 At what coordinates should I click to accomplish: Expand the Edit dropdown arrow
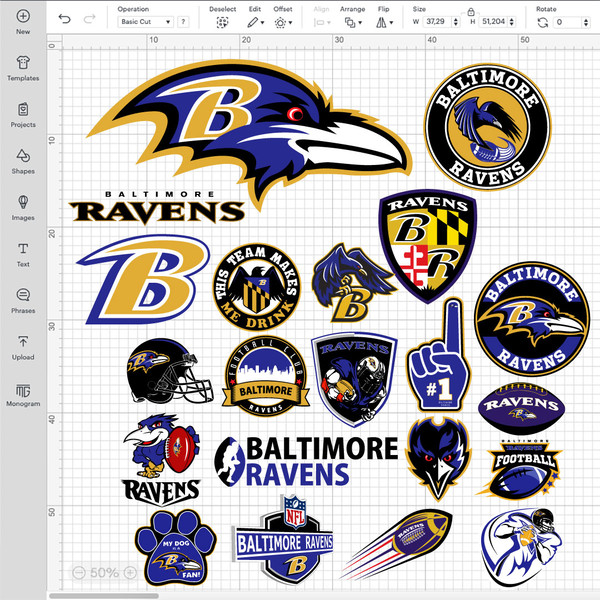point(262,23)
